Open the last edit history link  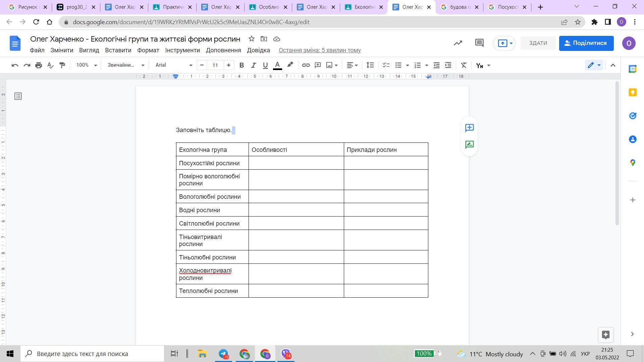click(319, 50)
